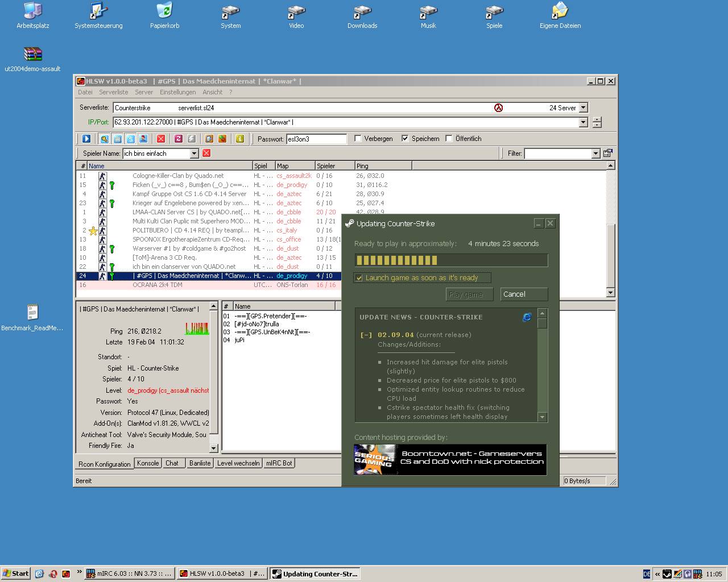
Task: Select the Benchmark_ReadMe text file icon
Action: [x=32, y=318]
